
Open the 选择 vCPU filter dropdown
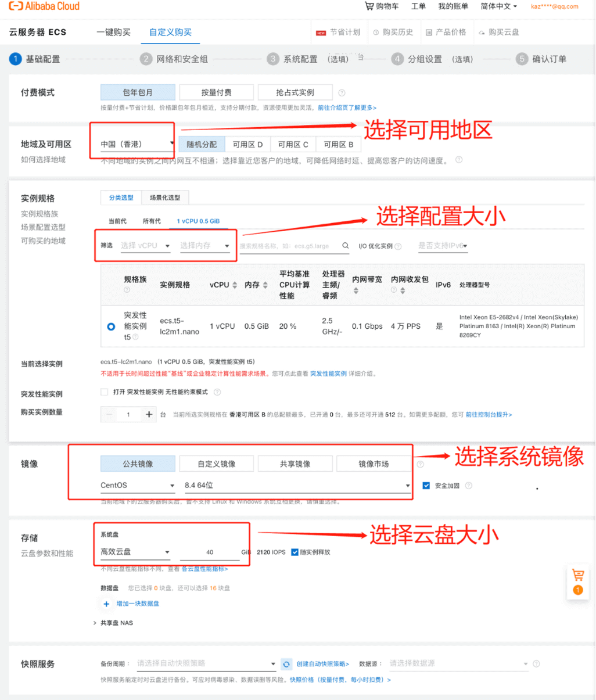pyautogui.click(x=145, y=246)
